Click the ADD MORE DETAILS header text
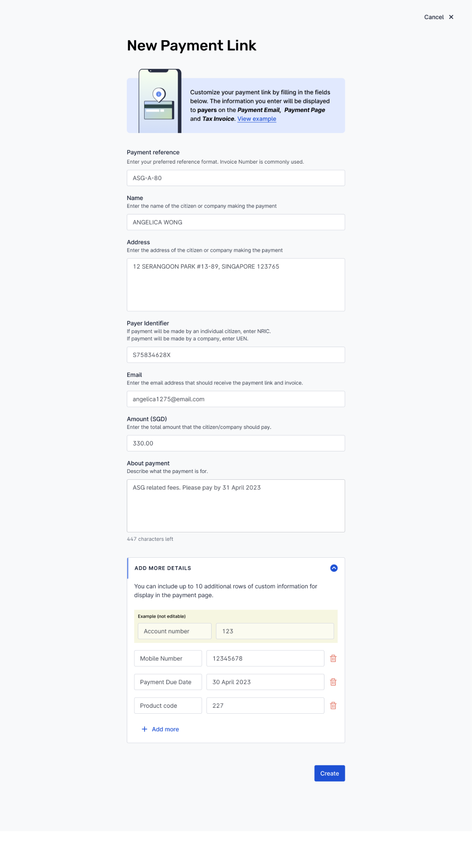The height and width of the screenshot is (868, 472). click(163, 568)
